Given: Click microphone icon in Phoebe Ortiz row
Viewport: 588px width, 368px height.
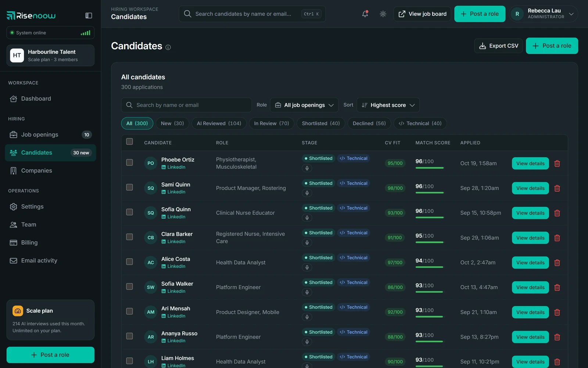Looking at the screenshot, I should (x=307, y=168).
